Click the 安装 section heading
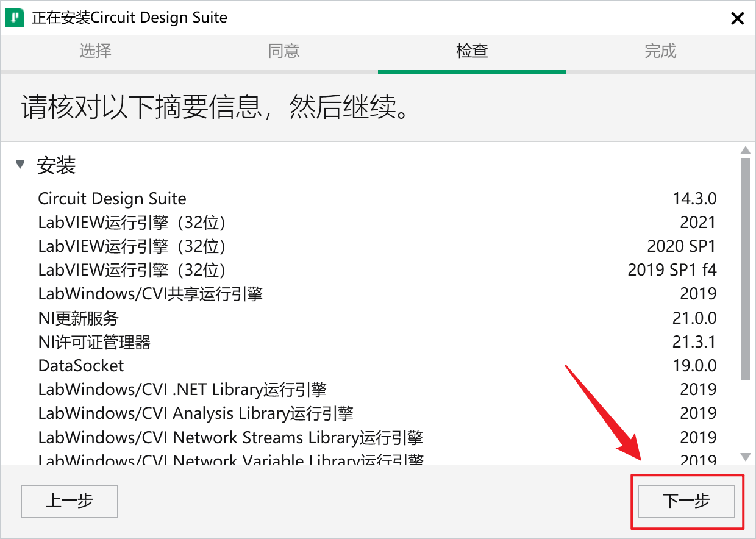The height and width of the screenshot is (539, 756). click(56, 165)
